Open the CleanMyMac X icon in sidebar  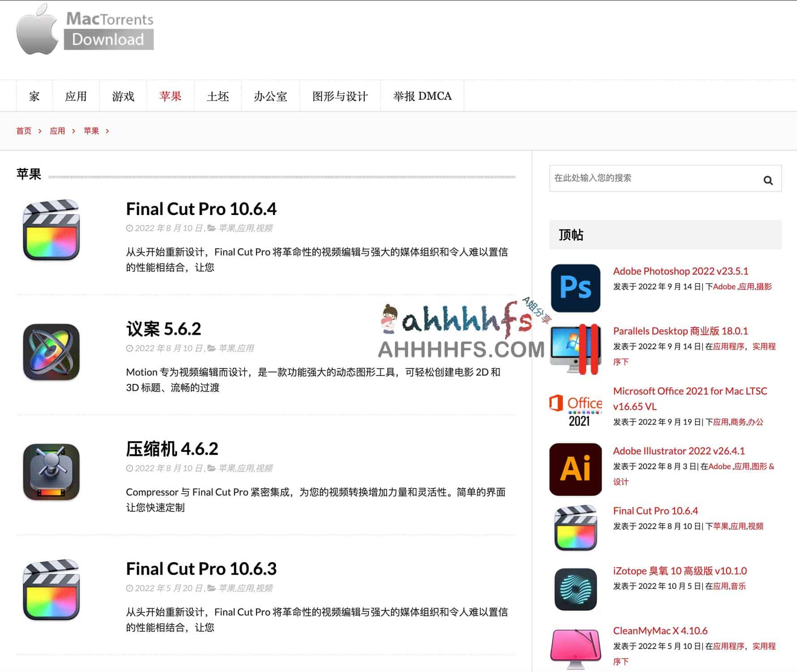click(x=576, y=649)
